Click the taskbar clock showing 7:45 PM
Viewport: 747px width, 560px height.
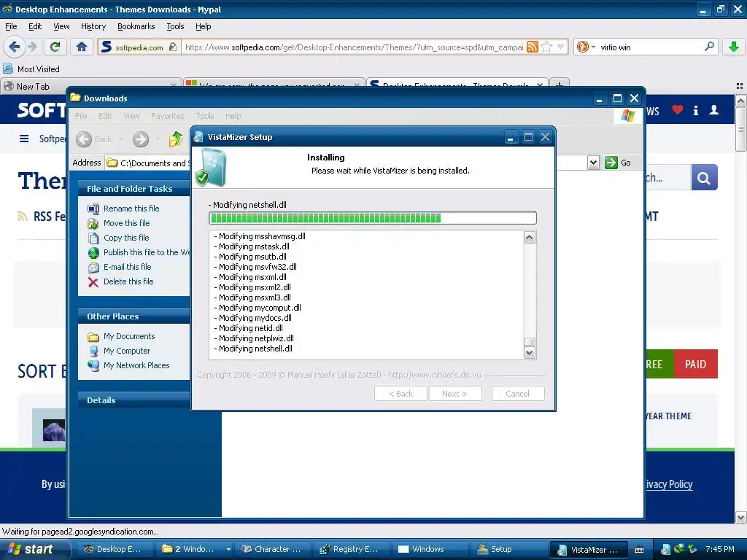tap(720, 549)
